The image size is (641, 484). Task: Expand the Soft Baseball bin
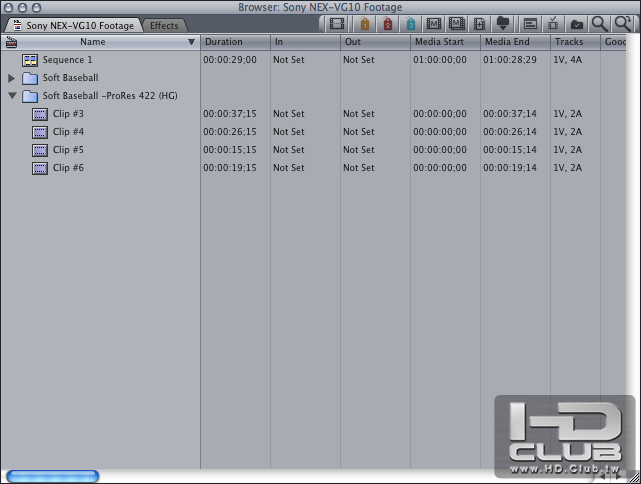[11, 78]
